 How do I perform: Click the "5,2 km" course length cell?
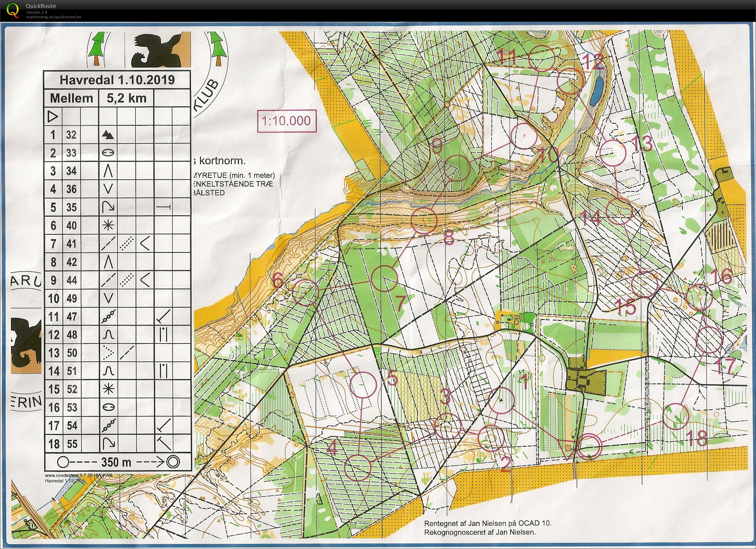(126, 98)
